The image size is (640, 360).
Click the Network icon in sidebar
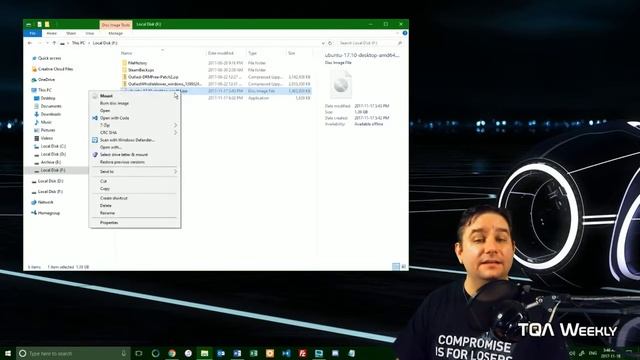[34, 202]
